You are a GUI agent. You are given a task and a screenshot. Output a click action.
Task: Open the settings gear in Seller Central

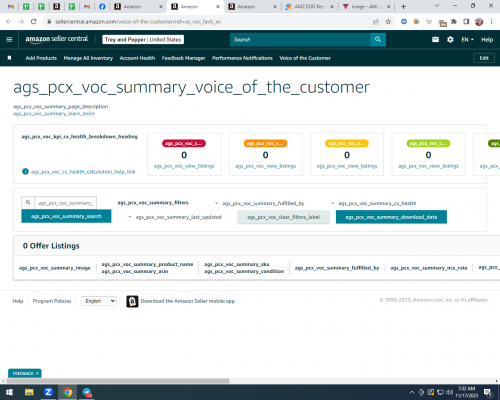tap(450, 40)
